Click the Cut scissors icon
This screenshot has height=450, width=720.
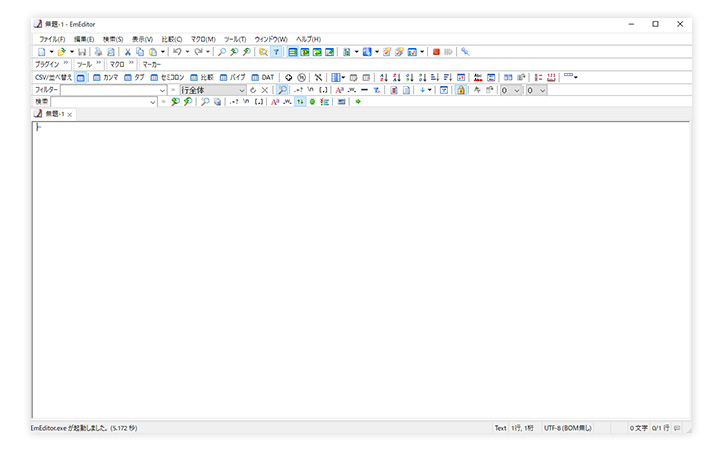[128, 51]
